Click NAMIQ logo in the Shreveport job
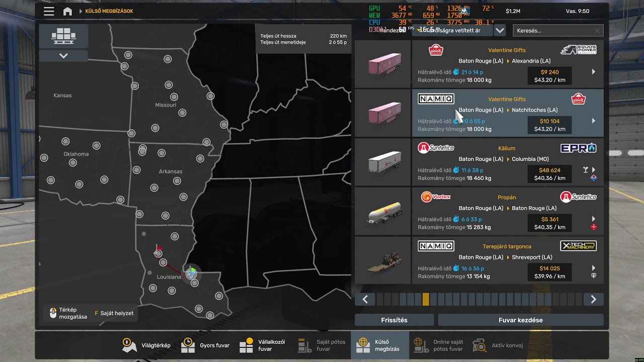The image size is (644, 362). [x=436, y=246]
